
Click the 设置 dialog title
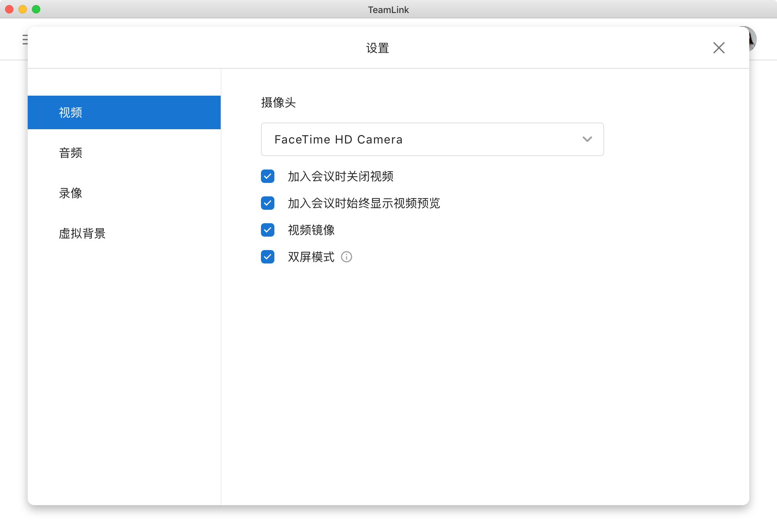point(378,48)
